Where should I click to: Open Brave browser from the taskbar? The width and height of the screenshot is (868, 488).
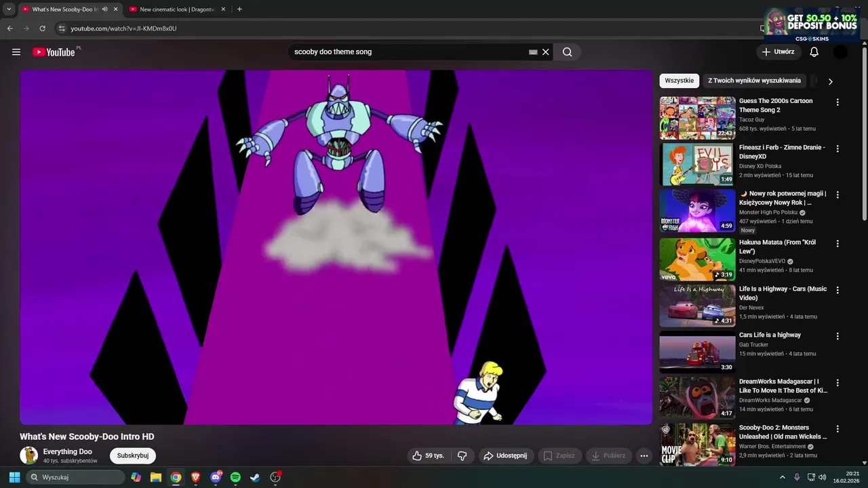pos(196,477)
